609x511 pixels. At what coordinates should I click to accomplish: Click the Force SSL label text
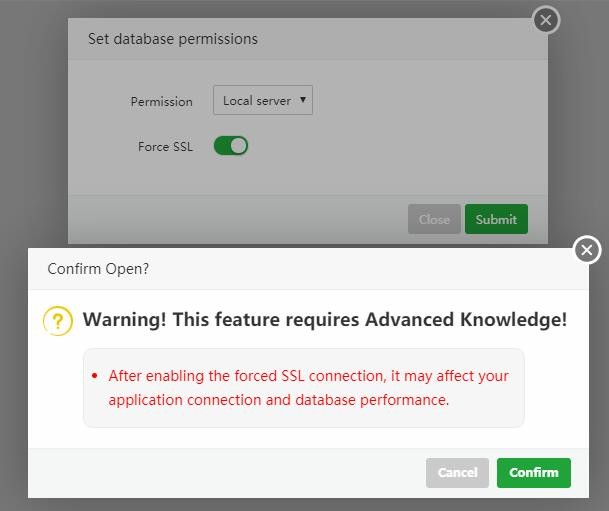pos(165,147)
